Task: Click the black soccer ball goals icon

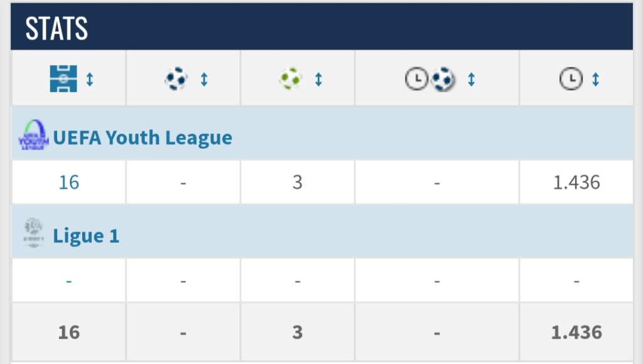Action: click(x=176, y=79)
